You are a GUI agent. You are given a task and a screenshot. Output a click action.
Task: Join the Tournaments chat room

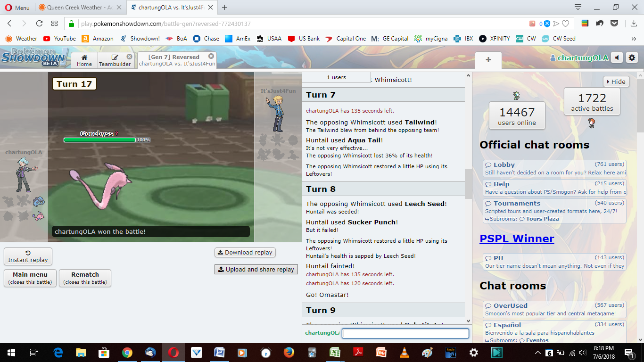[x=554, y=207]
